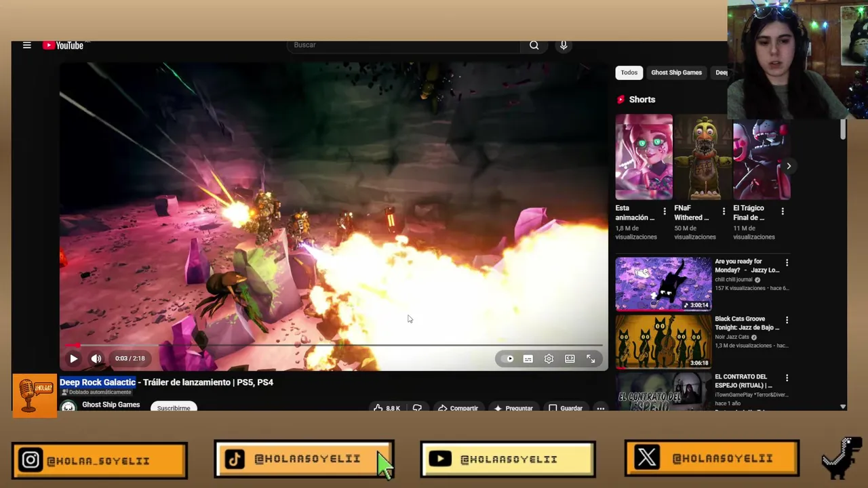
Task: Go to YouTube home via logo
Action: pyautogui.click(x=63, y=45)
